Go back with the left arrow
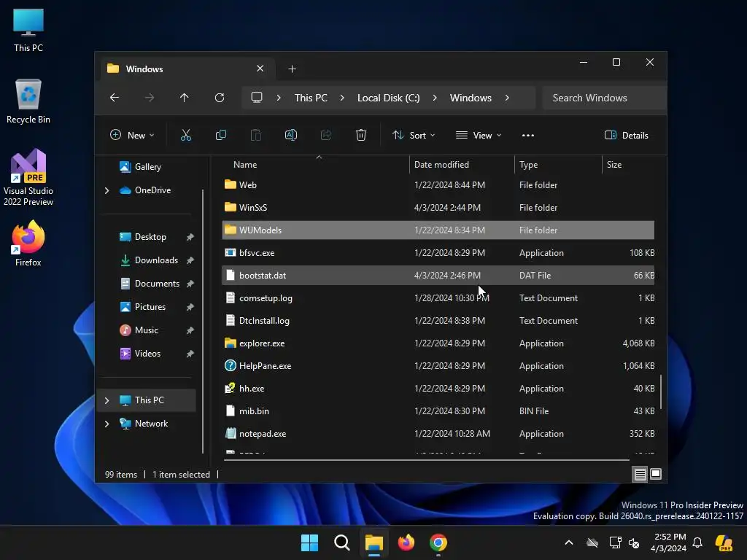747x560 pixels. (x=115, y=98)
